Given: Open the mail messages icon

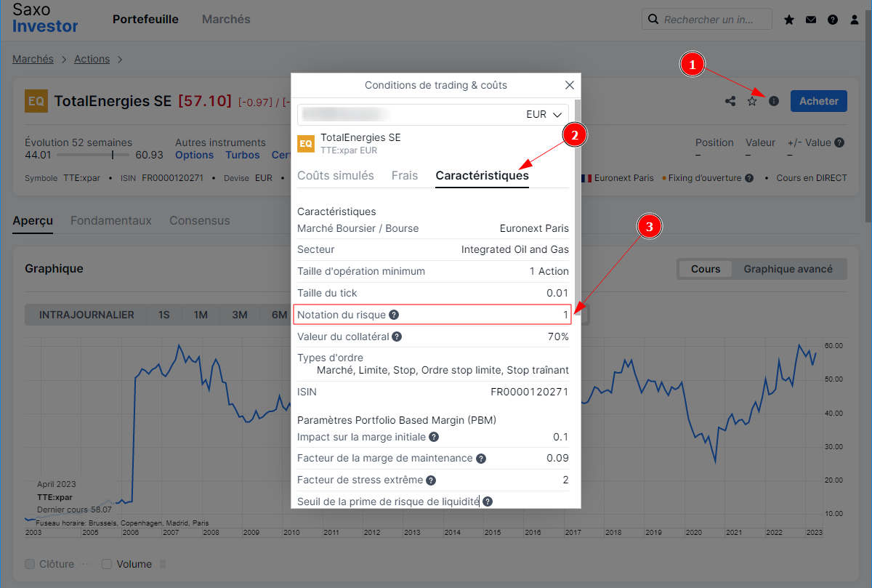Looking at the screenshot, I should [811, 20].
